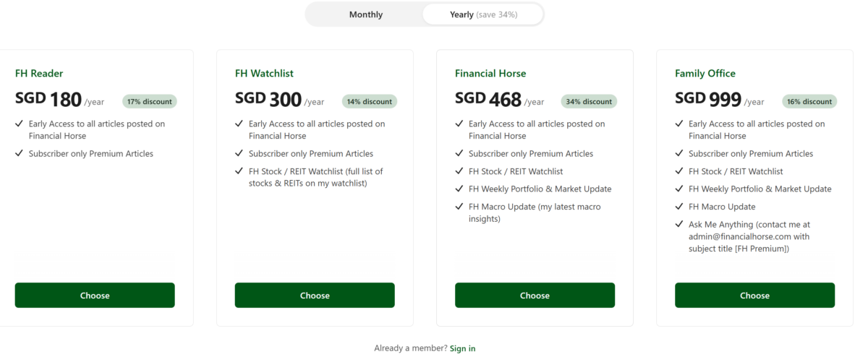
Task: Switch to Monthly billing
Action: coord(366,14)
